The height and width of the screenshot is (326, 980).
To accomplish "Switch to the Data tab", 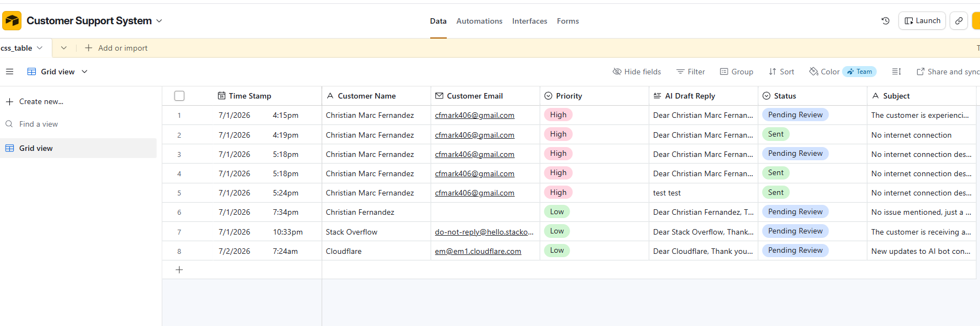I will tap(438, 21).
